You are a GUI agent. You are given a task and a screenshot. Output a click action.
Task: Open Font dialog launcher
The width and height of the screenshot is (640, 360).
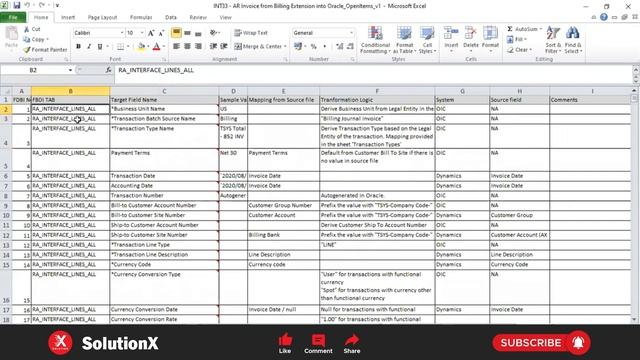pos(164,60)
